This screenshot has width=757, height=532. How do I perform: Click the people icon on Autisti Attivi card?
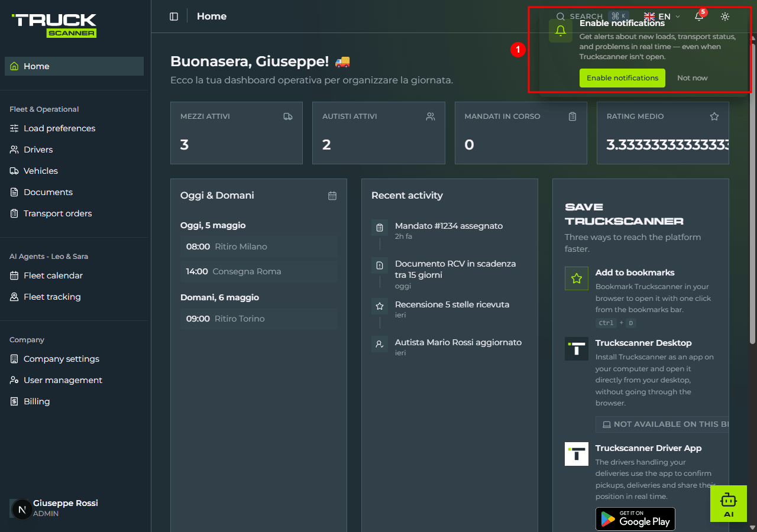coord(431,116)
